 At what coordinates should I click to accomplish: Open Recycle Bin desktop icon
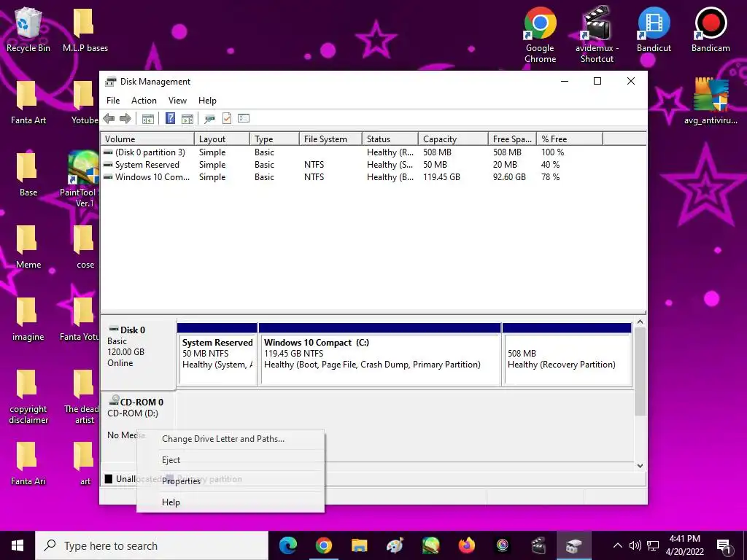(28, 29)
